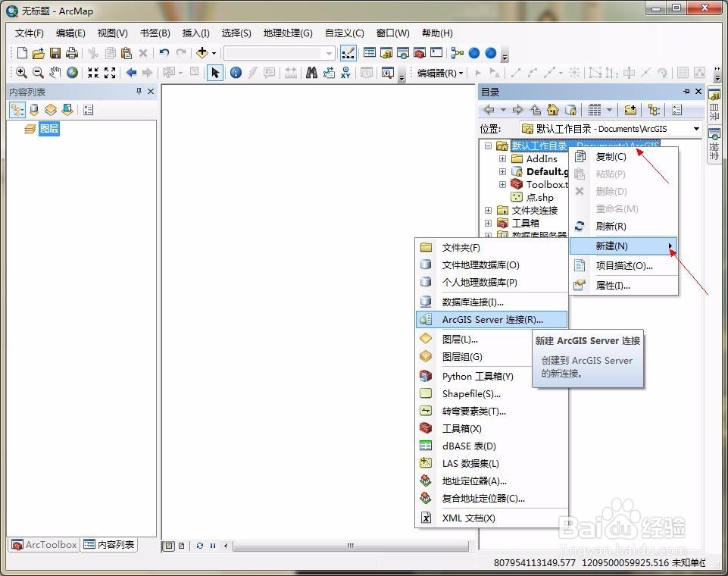728x576 pixels.
Task: Open the Editor toolbar icon
Action: tap(348, 53)
